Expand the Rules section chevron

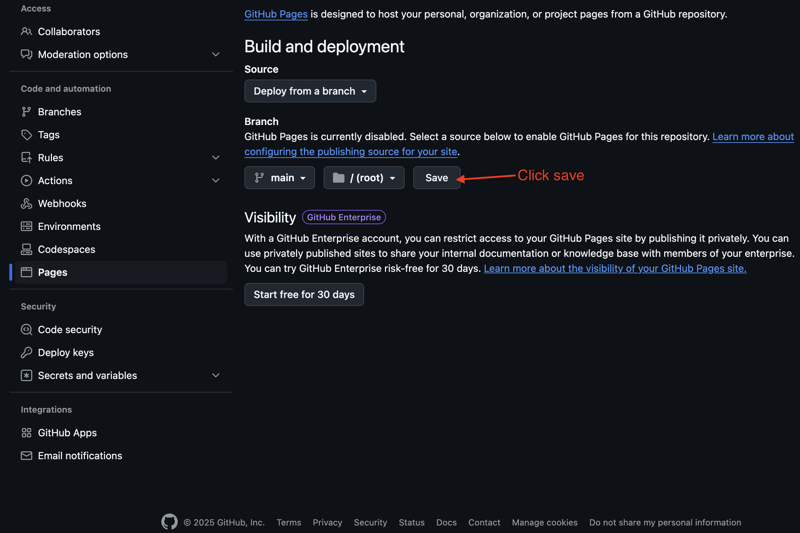click(x=216, y=158)
